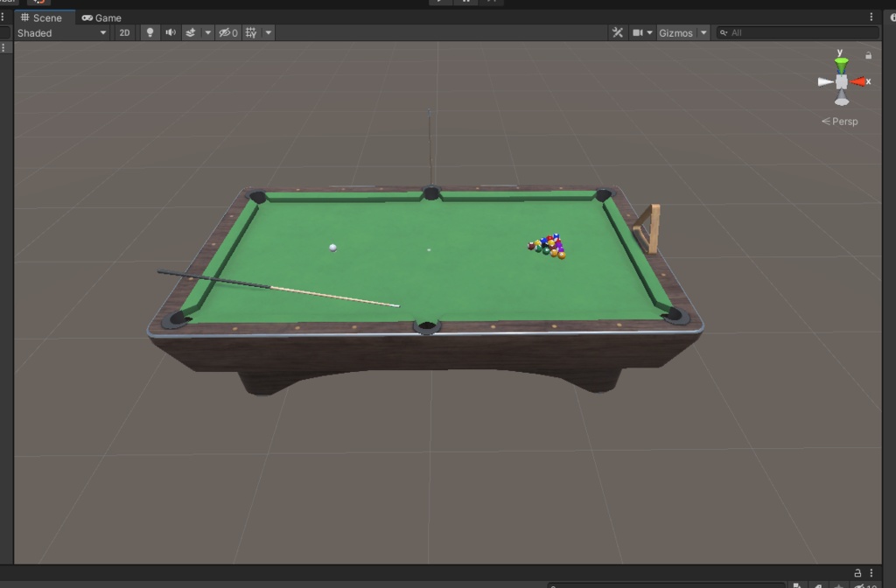
Task: Lock scene rotation with the padlock icon
Action: pyautogui.click(x=868, y=54)
